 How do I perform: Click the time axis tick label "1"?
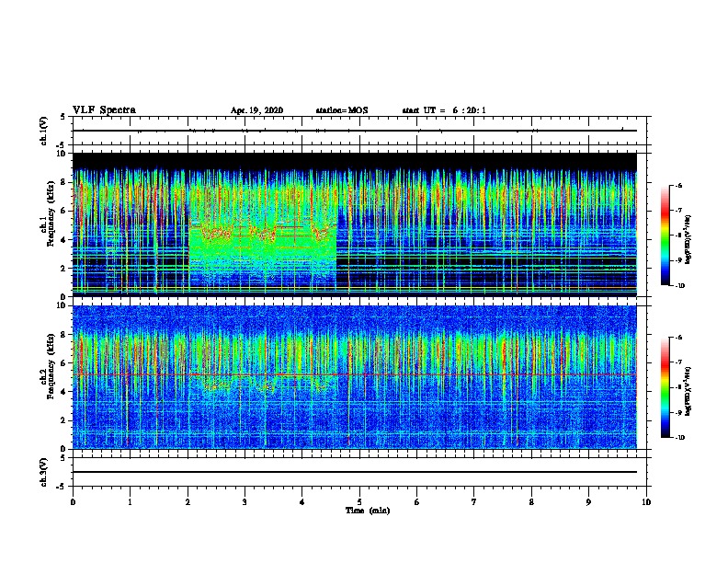tap(130, 502)
